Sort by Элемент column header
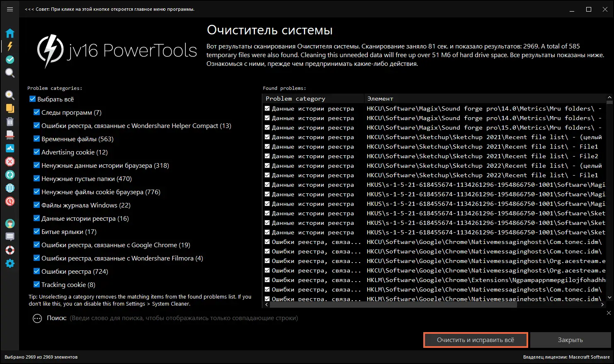 (485, 99)
